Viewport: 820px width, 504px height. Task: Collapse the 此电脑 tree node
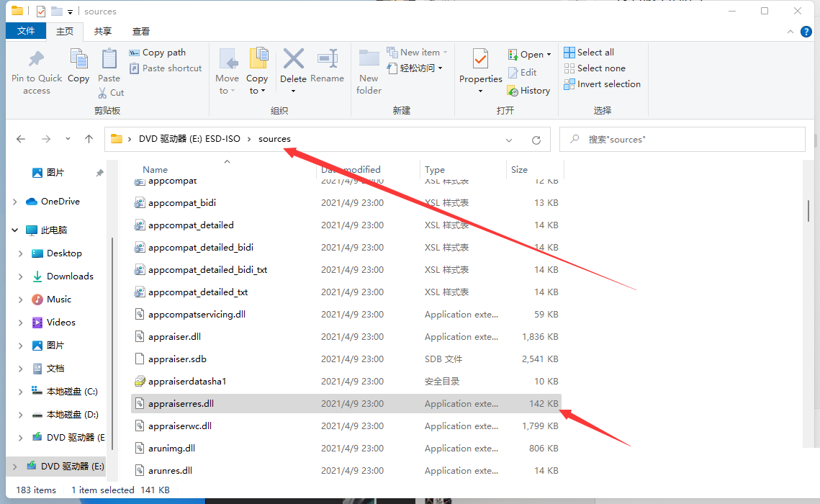tap(14, 230)
